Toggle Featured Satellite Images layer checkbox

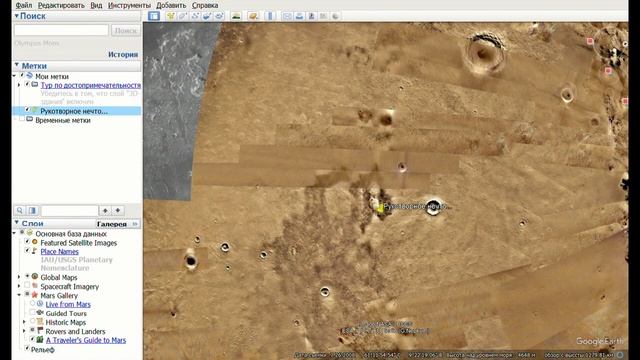pos(27,242)
